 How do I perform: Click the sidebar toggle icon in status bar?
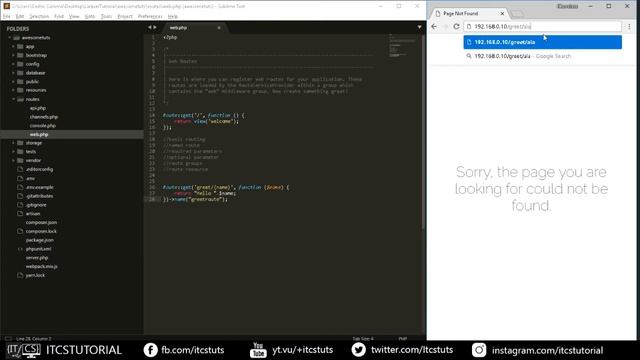(x=8, y=338)
